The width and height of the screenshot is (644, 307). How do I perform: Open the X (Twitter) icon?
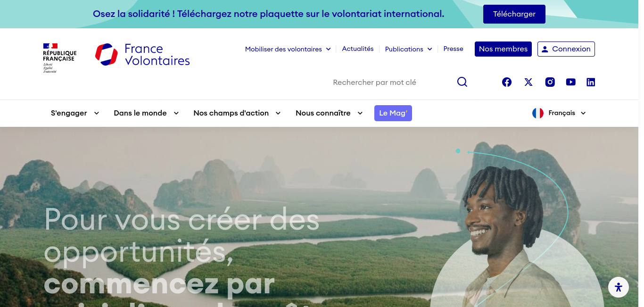coord(528,82)
